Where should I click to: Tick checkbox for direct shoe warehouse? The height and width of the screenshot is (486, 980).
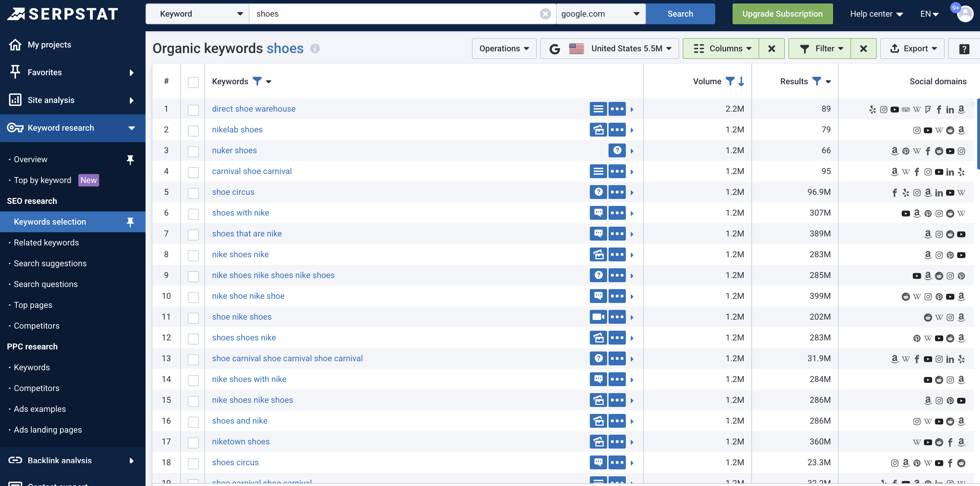point(193,110)
